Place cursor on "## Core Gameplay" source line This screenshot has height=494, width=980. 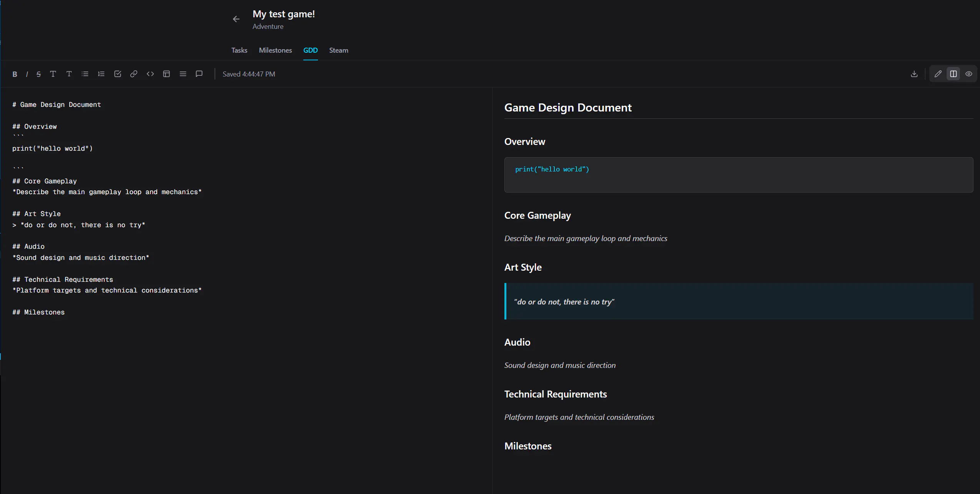click(45, 181)
